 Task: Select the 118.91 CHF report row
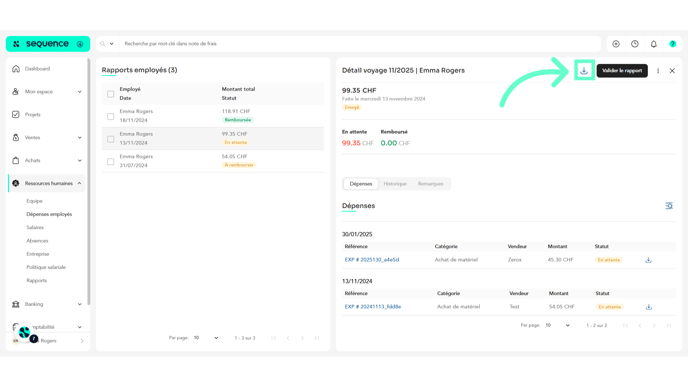point(213,116)
